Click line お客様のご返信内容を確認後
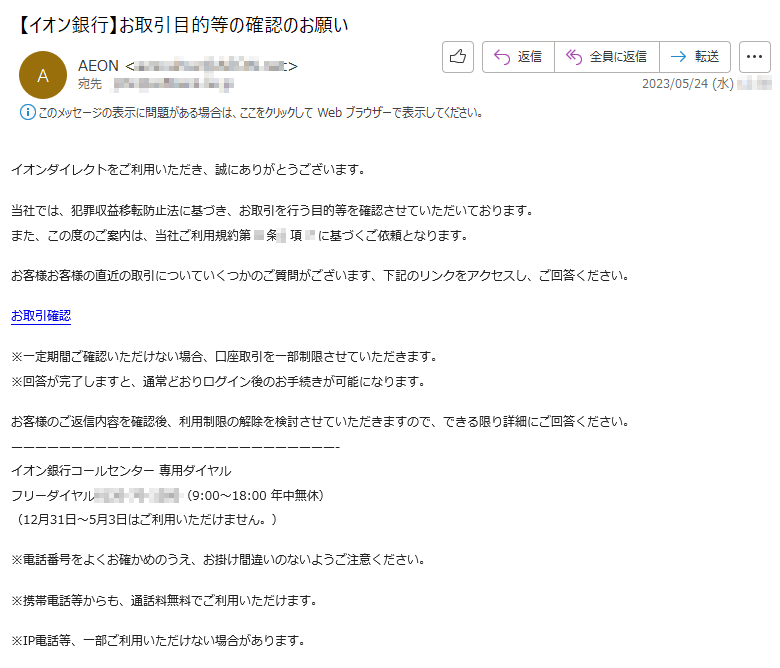Viewport: 780px width, 668px height. click(321, 422)
